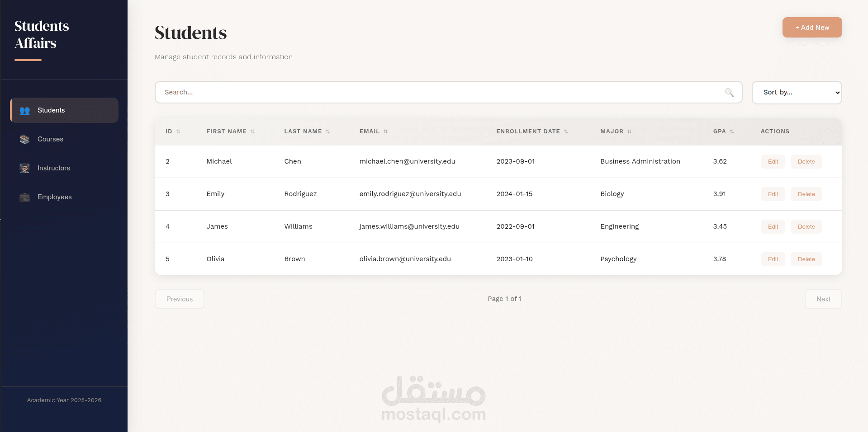Click the Instructors sidebar icon
The height and width of the screenshot is (432, 868).
click(24, 168)
